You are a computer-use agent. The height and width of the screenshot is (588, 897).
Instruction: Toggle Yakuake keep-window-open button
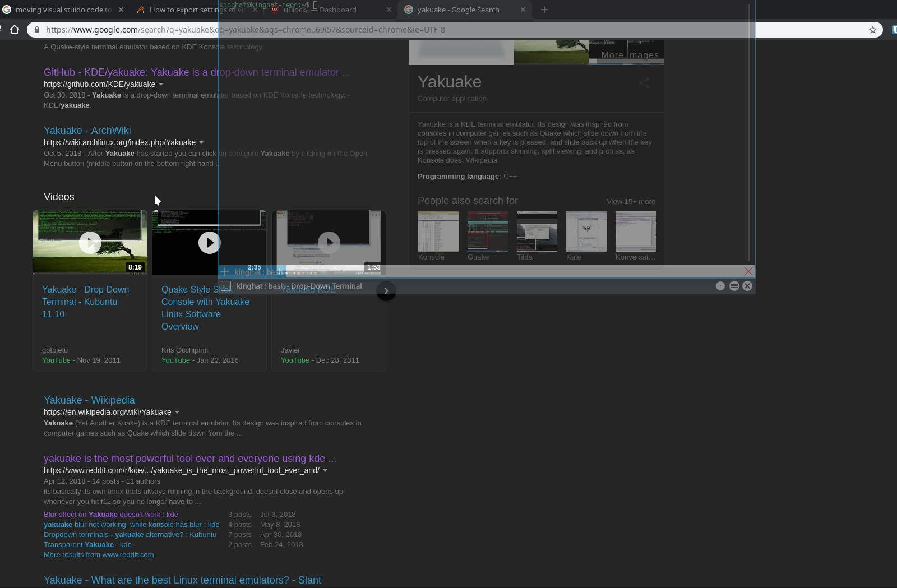[720, 286]
